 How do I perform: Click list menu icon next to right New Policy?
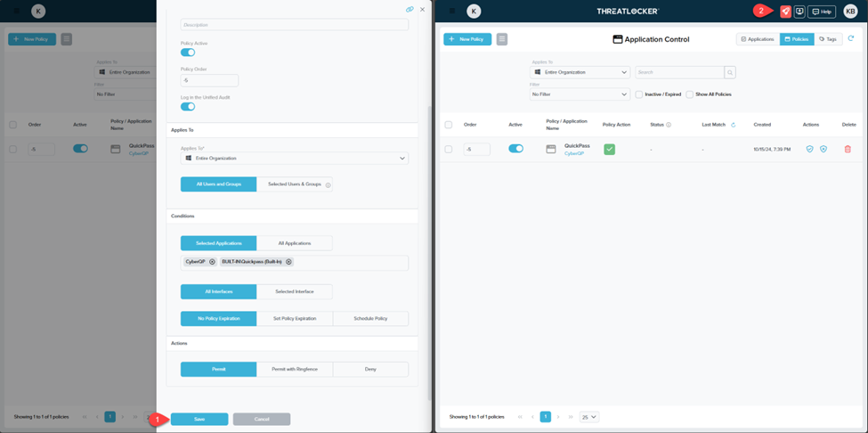pos(502,39)
